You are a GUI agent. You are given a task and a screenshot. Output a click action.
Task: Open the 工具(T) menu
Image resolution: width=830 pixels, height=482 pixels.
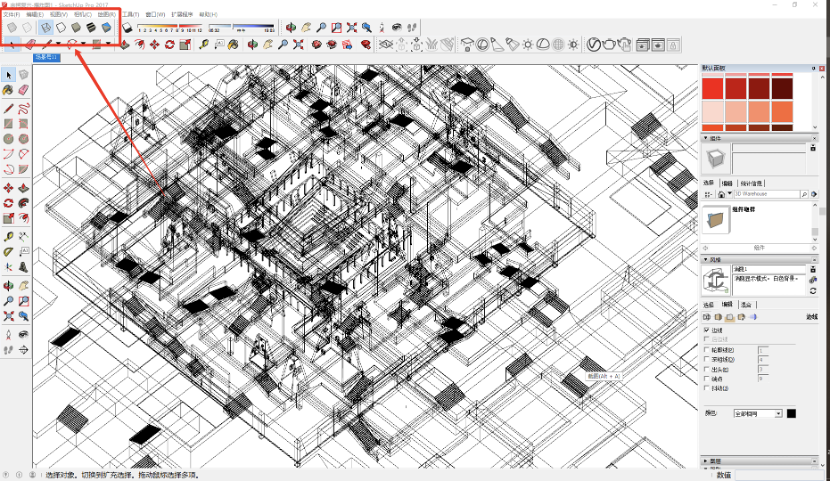[131, 14]
